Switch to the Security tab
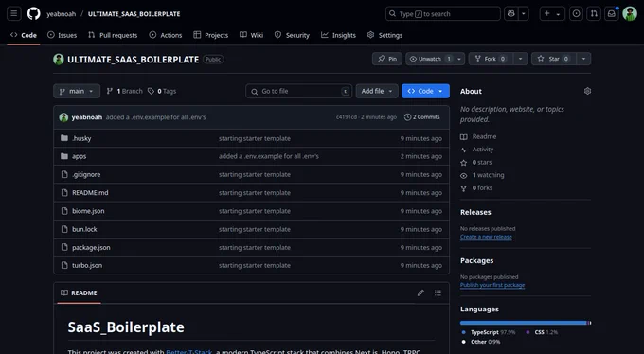644x354 pixels. [292, 35]
